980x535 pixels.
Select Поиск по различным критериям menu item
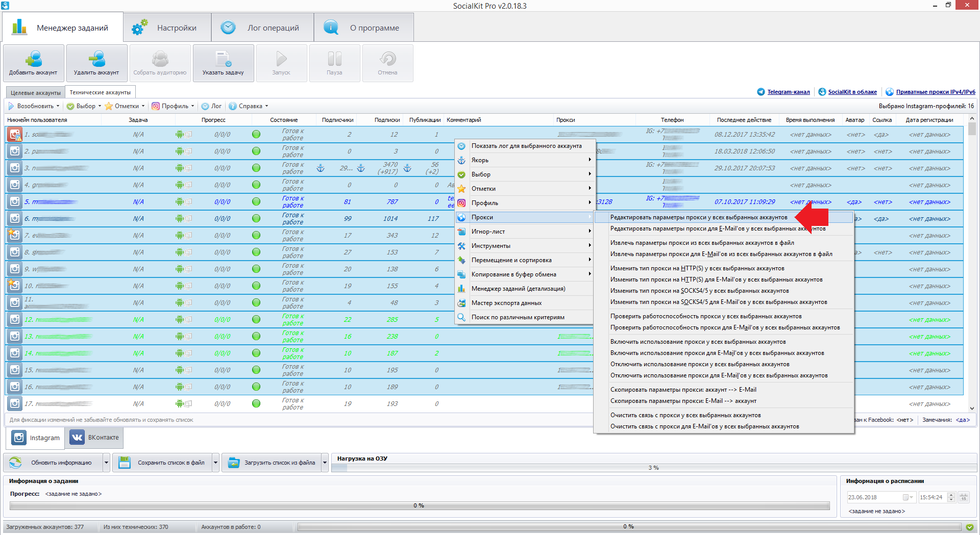(525, 317)
